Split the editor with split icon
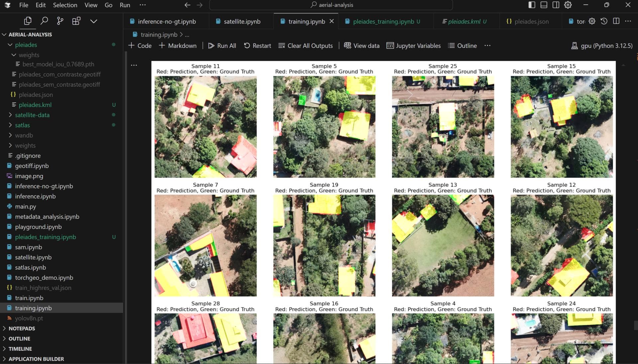The image size is (638, 364). [616, 21]
